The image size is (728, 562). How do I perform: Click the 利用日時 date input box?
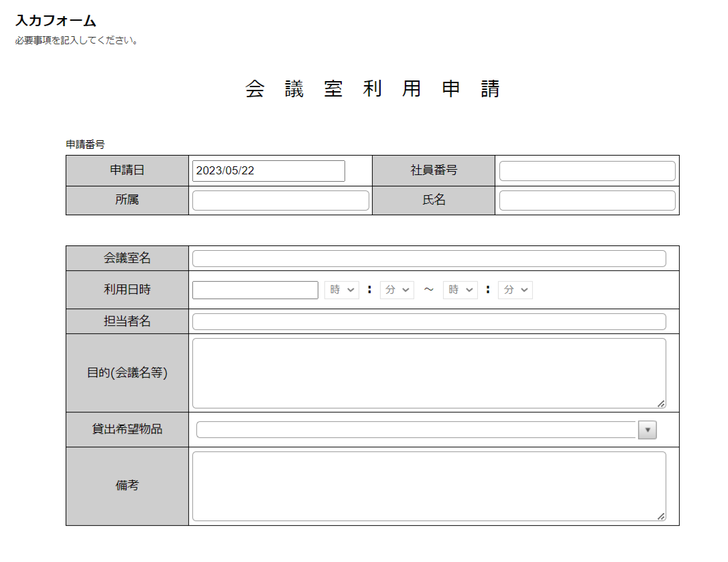pyautogui.click(x=255, y=290)
